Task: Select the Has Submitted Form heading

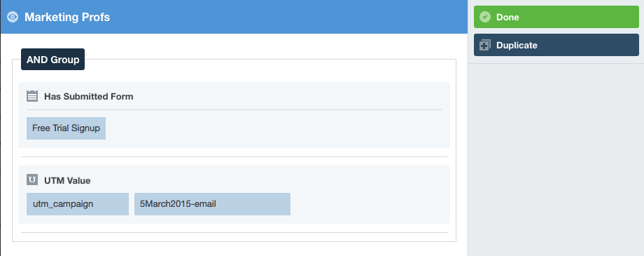Action: pyautogui.click(x=89, y=97)
